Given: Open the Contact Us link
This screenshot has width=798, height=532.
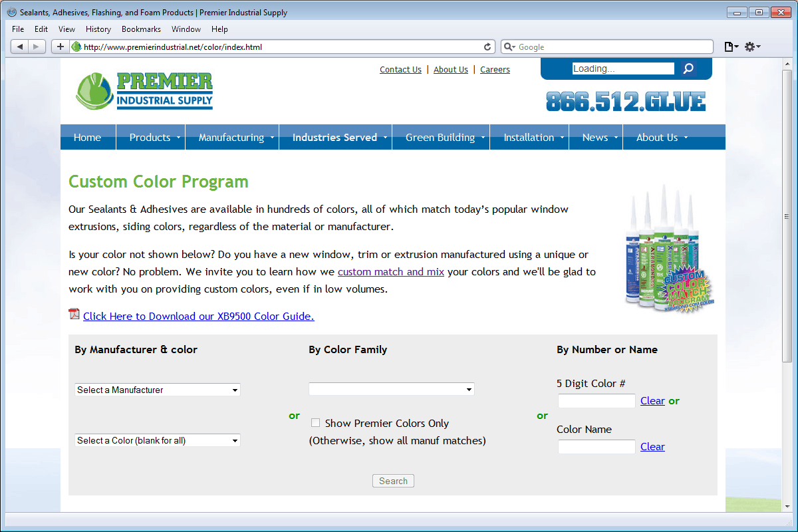Looking at the screenshot, I should tap(400, 69).
